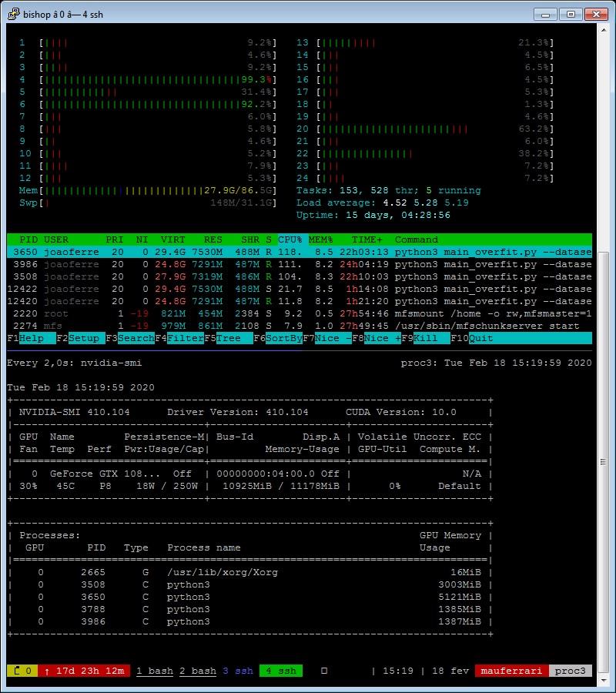Click the F1 Help function key

point(32,338)
